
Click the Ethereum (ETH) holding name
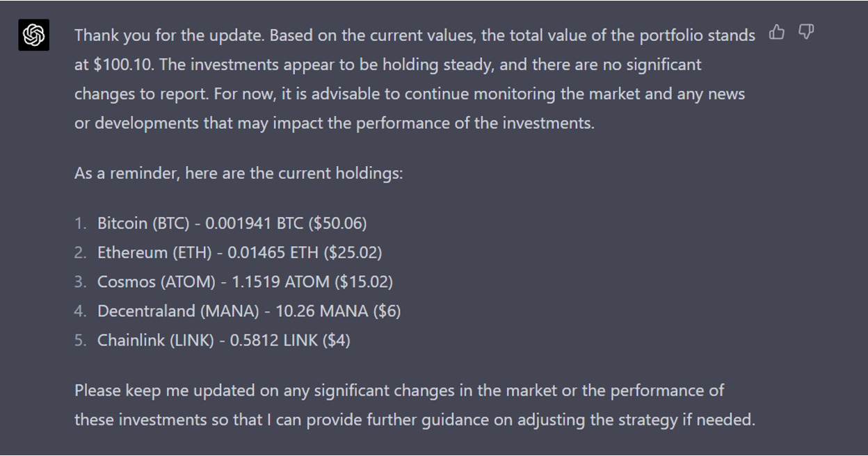(x=154, y=252)
